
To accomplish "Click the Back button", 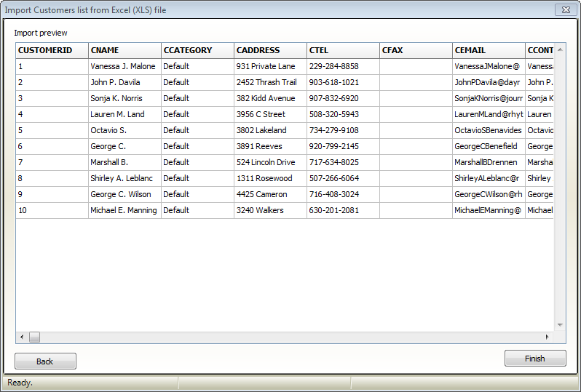I will [45, 361].
